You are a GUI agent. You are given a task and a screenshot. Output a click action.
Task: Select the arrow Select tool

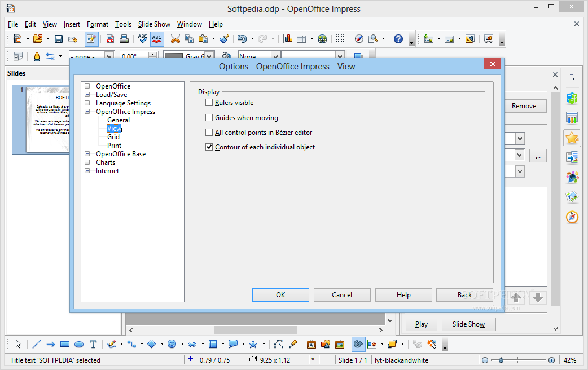(18, 344)
